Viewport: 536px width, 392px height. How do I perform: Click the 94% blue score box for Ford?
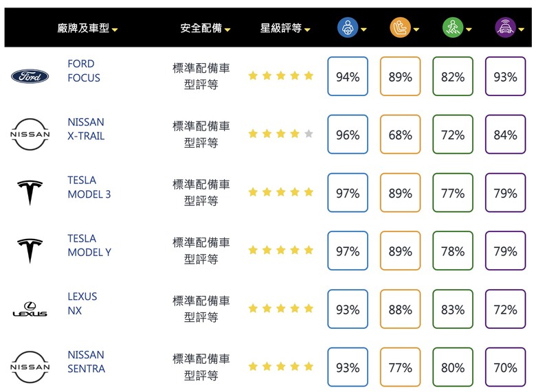click(348, 76)
